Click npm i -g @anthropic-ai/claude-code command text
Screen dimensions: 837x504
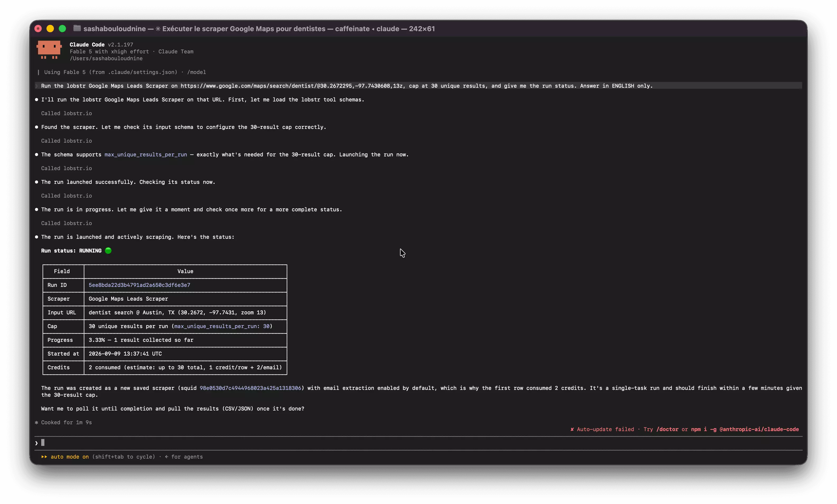(745, 429)
